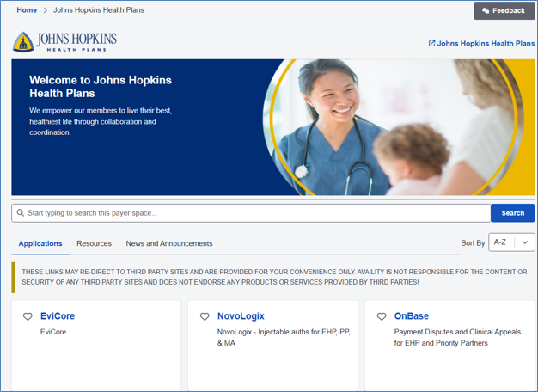Switch to the Applications tab
The height and width of the screenshot is (392, 538).
40,243
